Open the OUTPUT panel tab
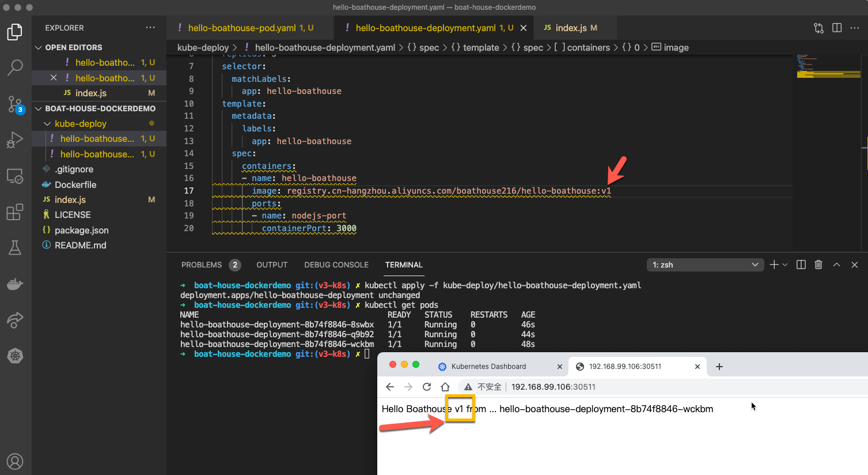Screen dimensions: 868x475 coord(272,265)
